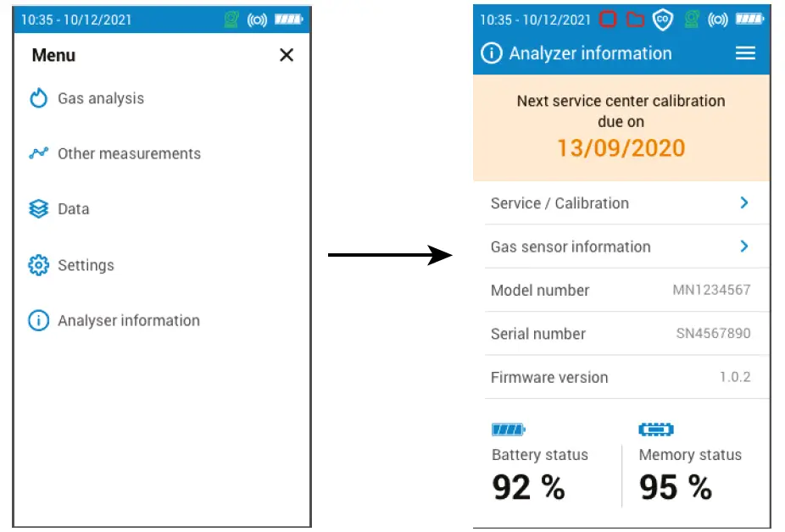Viewport: 785px width, 532px height.
Task: Click the calibration due date 13/09/2020
Action: [x=621, y=148]
